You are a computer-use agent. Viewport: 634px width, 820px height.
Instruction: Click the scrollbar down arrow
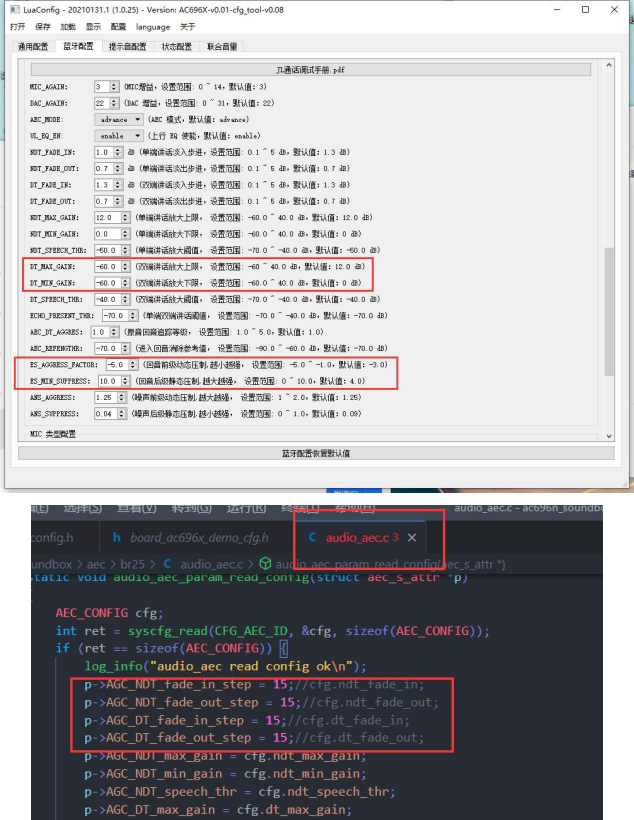(609, 436)
